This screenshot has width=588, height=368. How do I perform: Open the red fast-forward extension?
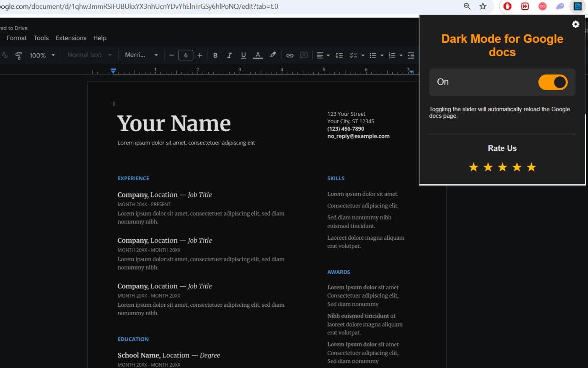click(x=525, y=6)
